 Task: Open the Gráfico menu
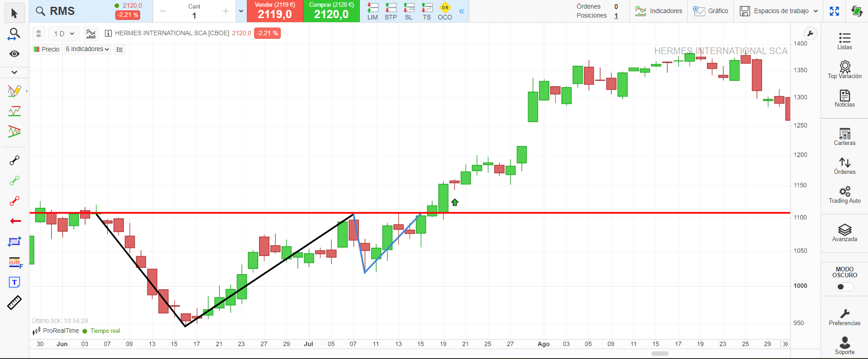711,11
